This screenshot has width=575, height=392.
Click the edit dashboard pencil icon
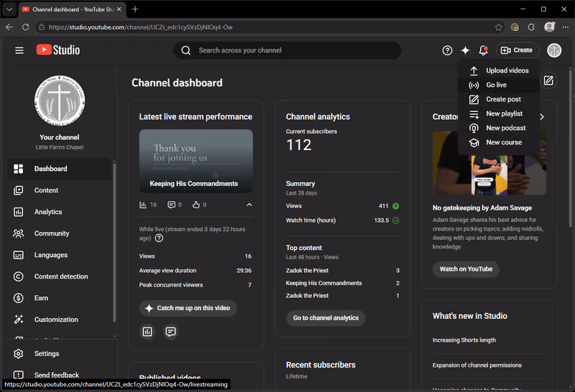(548, 80)
